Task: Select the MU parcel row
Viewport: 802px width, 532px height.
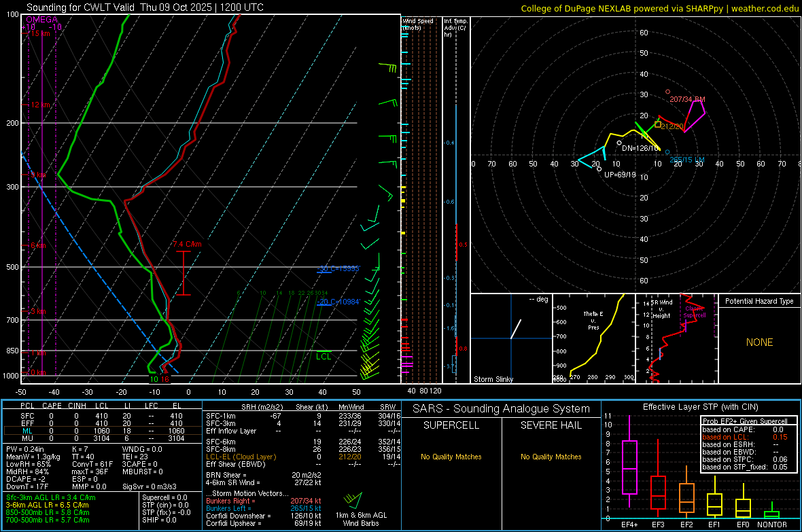Action: [103, 438]
